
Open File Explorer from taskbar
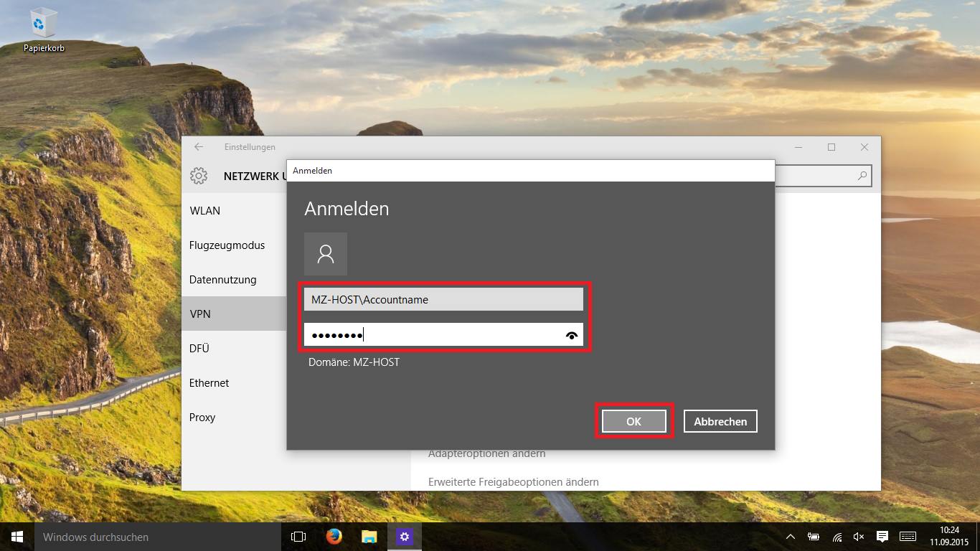click(x=369, y=537)
